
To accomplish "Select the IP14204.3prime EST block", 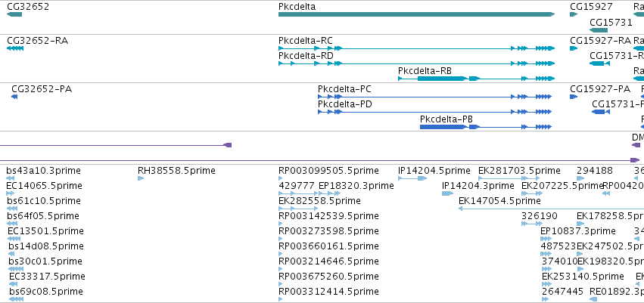I will tap(448, 193).
